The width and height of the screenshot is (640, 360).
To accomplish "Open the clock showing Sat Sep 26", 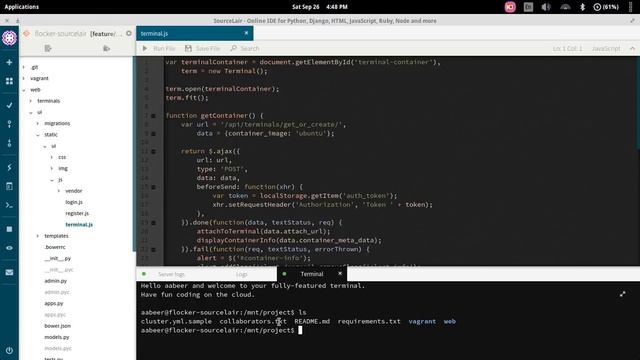I will [320, 7].
